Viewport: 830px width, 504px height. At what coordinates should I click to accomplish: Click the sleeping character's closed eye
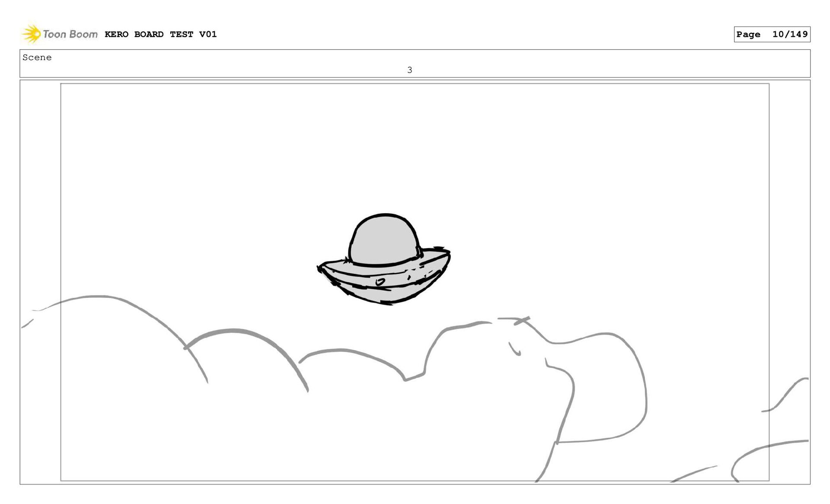514,350
